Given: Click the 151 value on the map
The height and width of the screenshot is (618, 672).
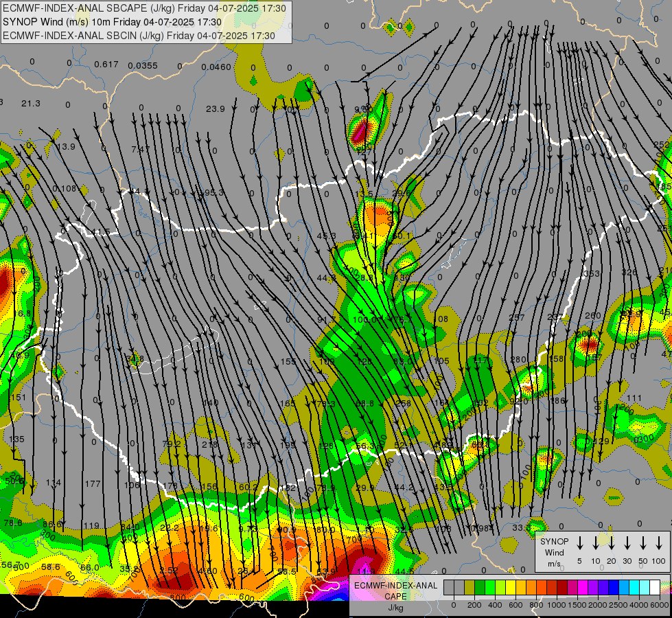Looking at the screenshot, I should click(x=18, y=397).
